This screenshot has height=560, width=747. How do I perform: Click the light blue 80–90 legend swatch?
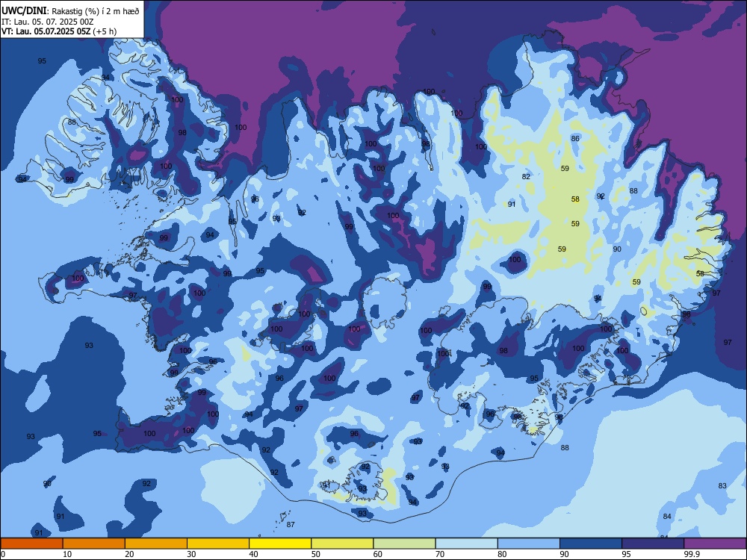point(529,544)
